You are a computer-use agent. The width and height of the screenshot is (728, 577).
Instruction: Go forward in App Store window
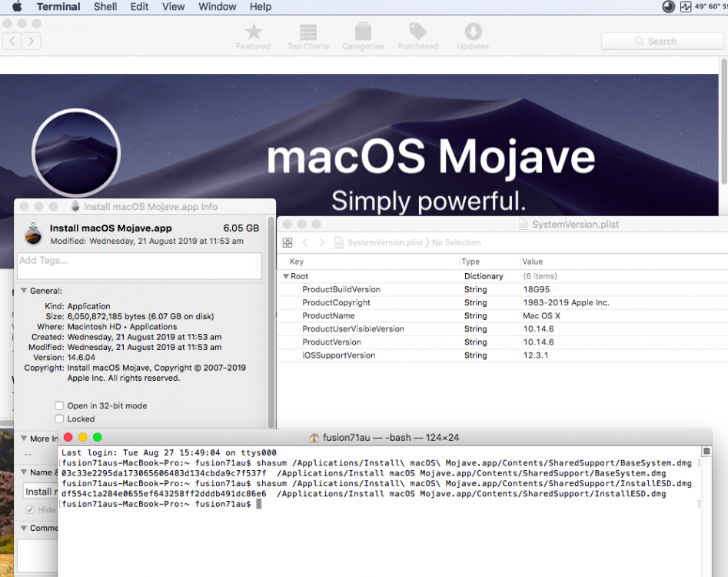coord(31,42)
